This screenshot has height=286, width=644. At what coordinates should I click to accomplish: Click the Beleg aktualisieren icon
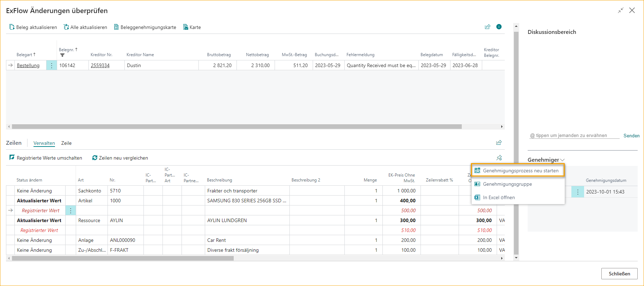coord(12,27)
